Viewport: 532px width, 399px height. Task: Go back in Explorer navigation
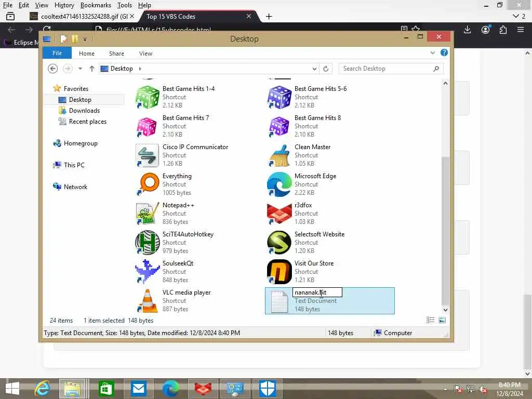(x=52, y=69)
